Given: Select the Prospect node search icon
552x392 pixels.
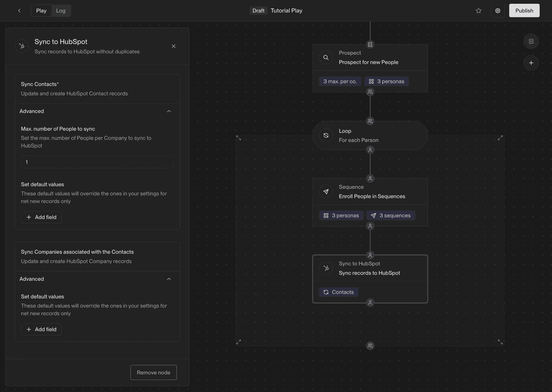Looking at the screenshot, I should [x=326, y=57].
